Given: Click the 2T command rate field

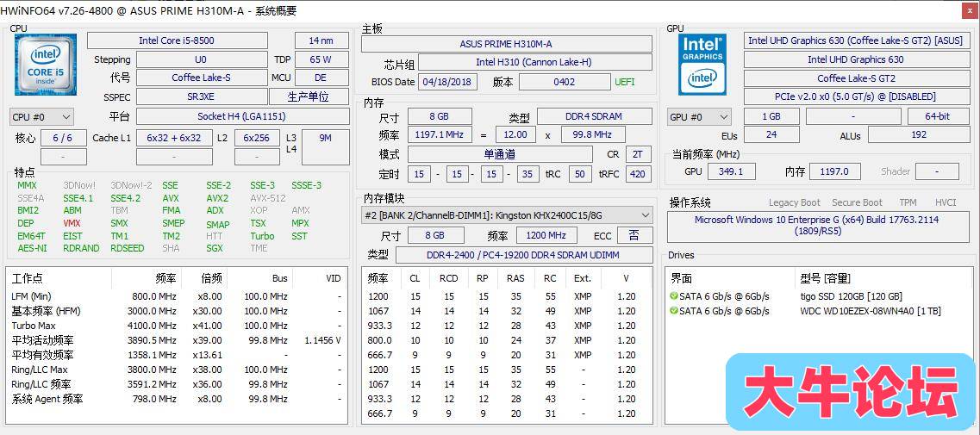Looking at the screenshot, I should coord(638,154).
